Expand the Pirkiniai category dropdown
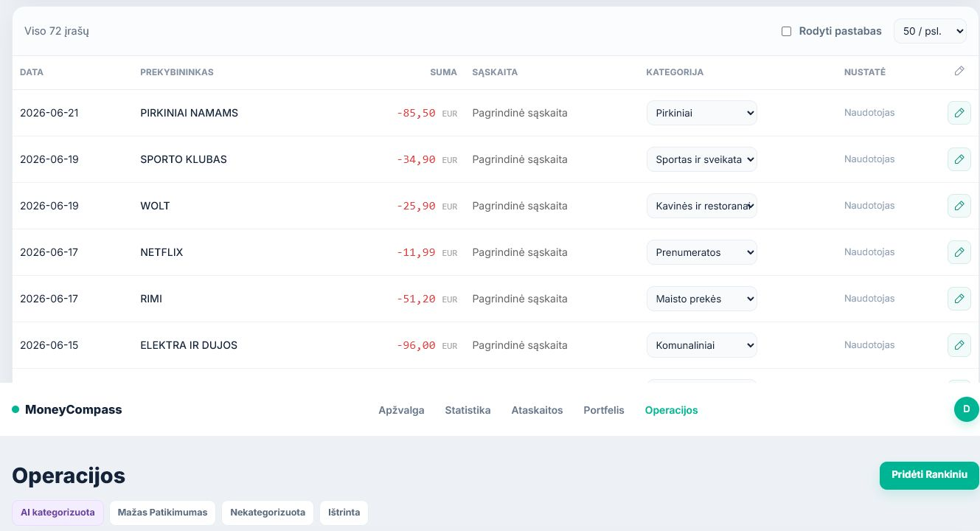The width and height of the screenshot is (980, 531). pos(702,113)
